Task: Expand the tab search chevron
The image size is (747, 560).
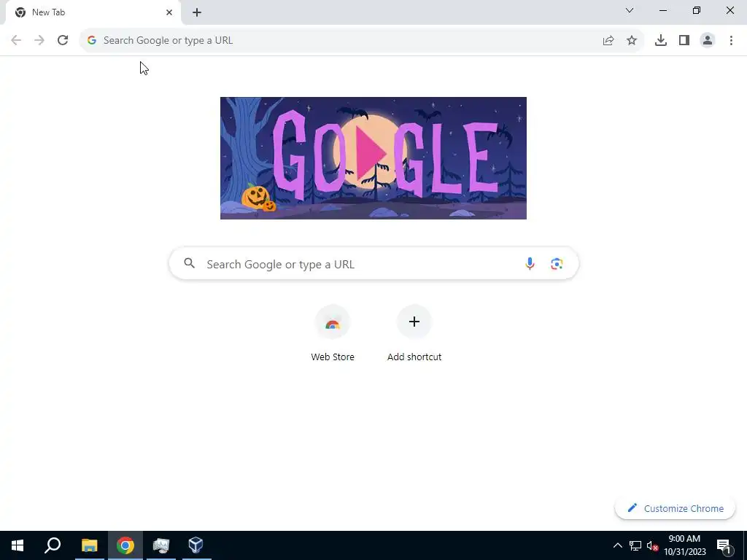Action: point(630,10)
